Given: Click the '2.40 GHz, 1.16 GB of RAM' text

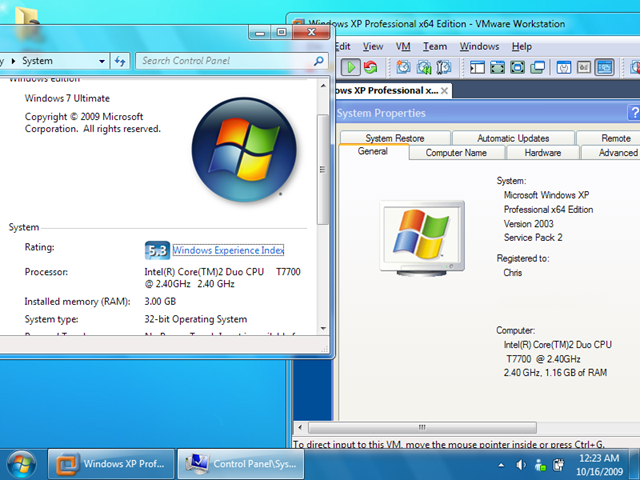Looking at the screenshot, I should pyautogui.click(x=555, y=373).
